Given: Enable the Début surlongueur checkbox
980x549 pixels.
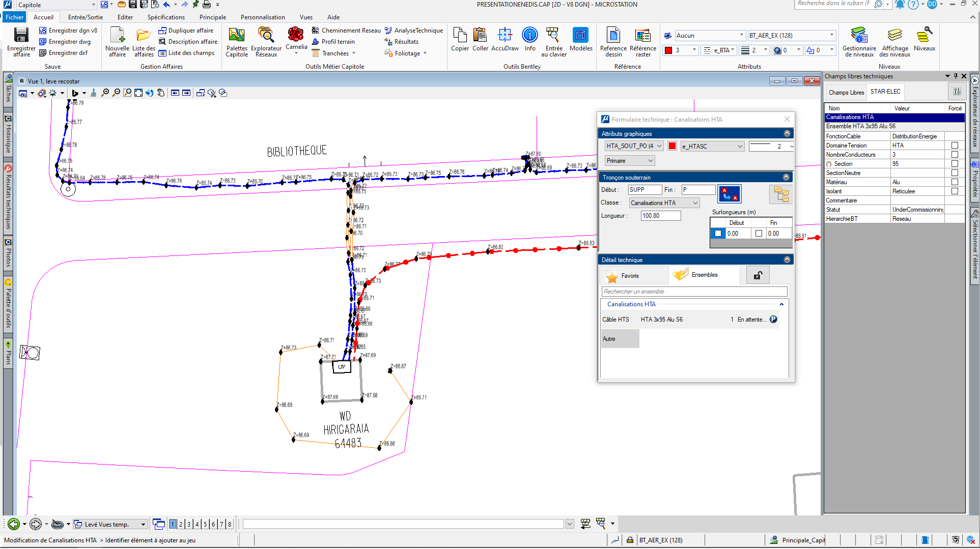Looking at the screenshot, I should [x=718, y=234].
